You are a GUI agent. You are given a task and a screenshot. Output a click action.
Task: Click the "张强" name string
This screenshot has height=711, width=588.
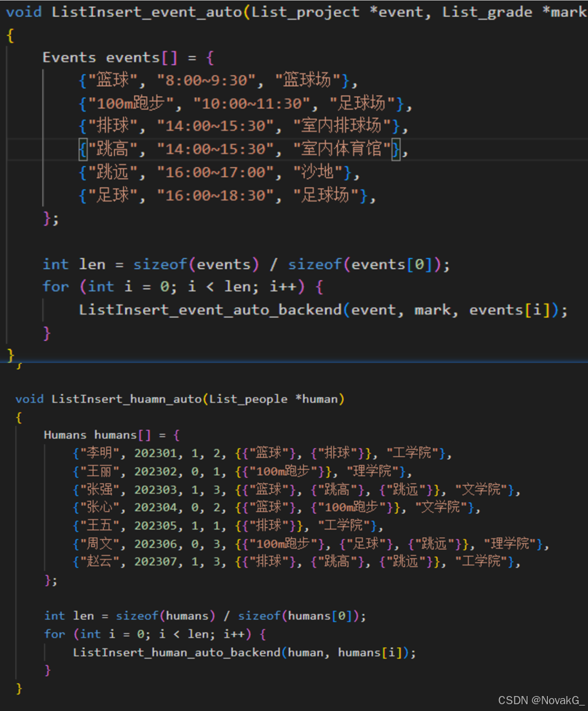coord(100,489)
